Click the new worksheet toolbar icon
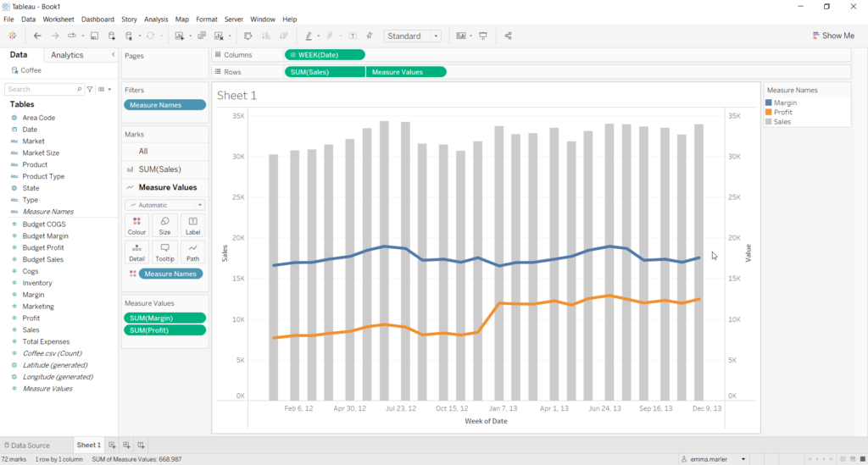The width and height of the screenshot is (868, 465). pos(180,36)
